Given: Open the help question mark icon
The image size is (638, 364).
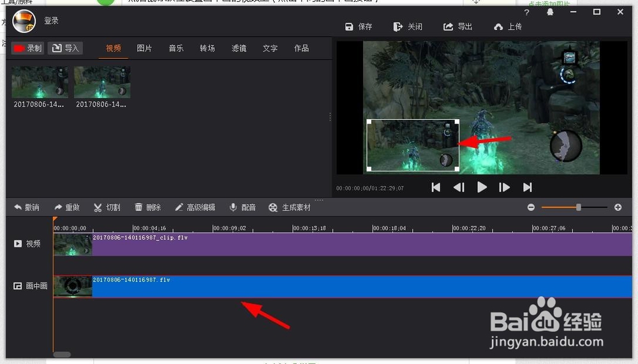Looking at the screenshot, I should click(527, 13).
